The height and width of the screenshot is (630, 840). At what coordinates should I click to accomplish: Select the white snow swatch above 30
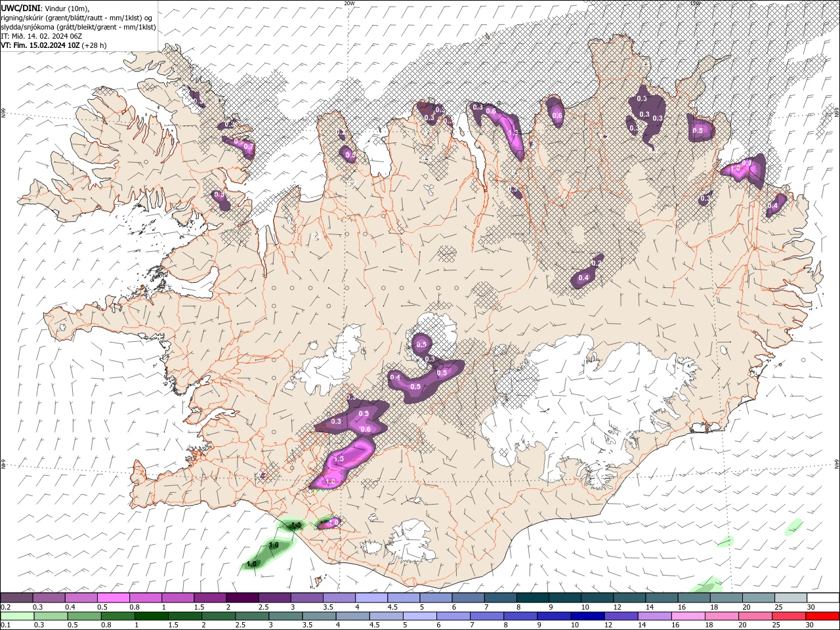(823, 597)
